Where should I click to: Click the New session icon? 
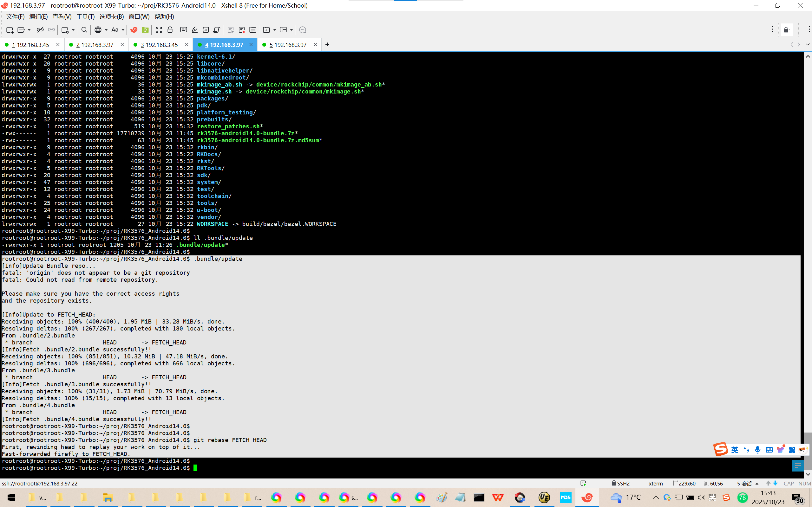pos(10,30)
